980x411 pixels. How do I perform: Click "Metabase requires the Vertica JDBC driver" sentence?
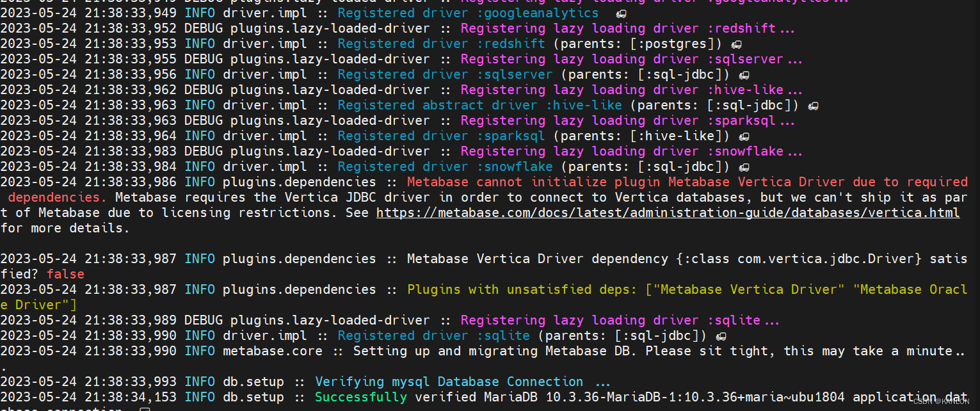(x=272, y=197)
